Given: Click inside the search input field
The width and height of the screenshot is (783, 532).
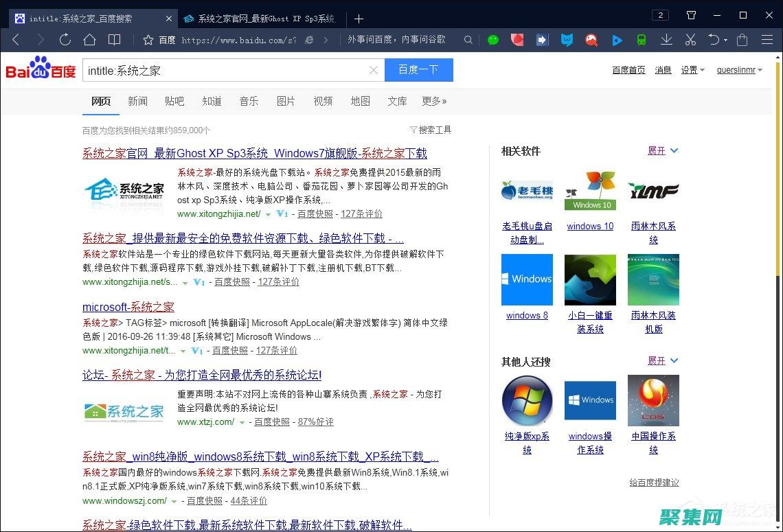Looking at the screenshot, I should pyautogui.click(x=227, y=70).
